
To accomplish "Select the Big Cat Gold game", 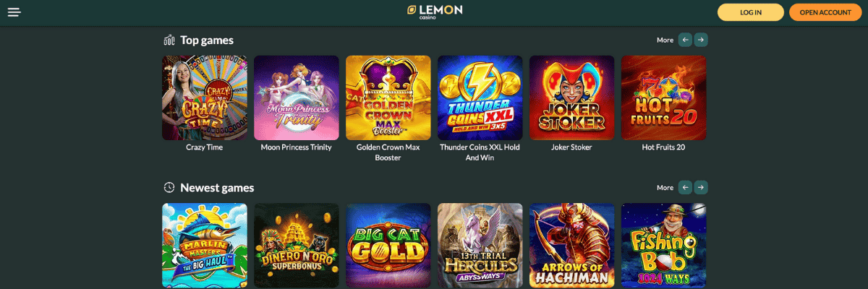I will 388,246.
